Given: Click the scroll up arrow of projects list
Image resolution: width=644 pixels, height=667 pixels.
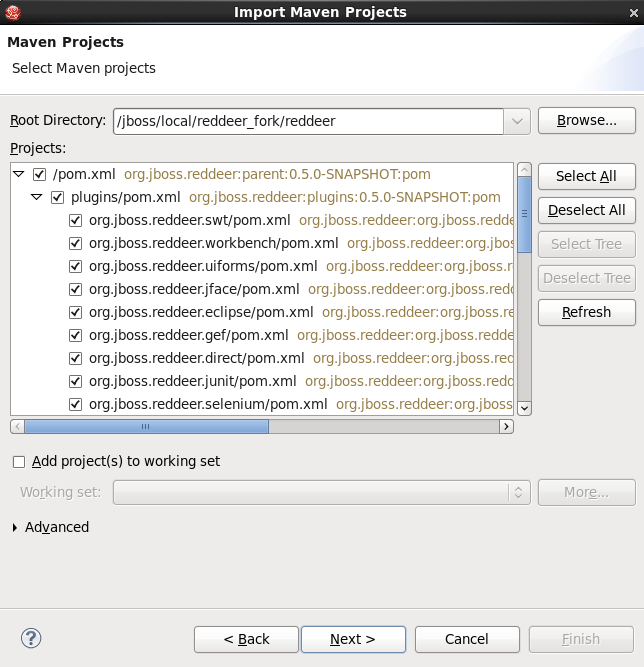Looking at the screenshot, I should (524, 170).
